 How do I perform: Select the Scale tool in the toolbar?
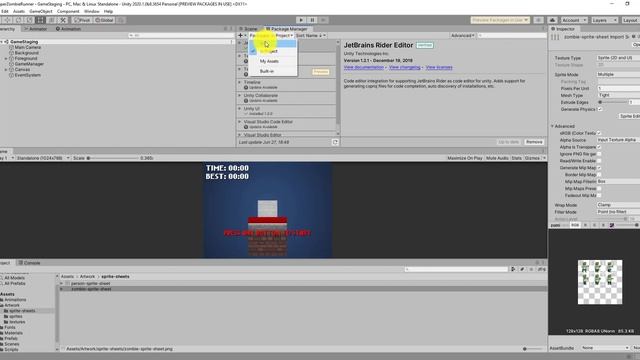tap(29, 20)
